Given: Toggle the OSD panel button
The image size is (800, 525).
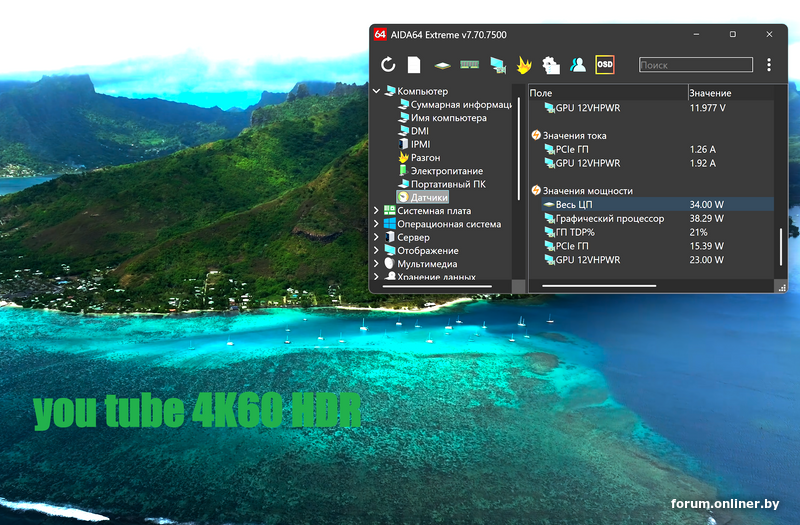Looking at the screenshot, I should (605, 65).
